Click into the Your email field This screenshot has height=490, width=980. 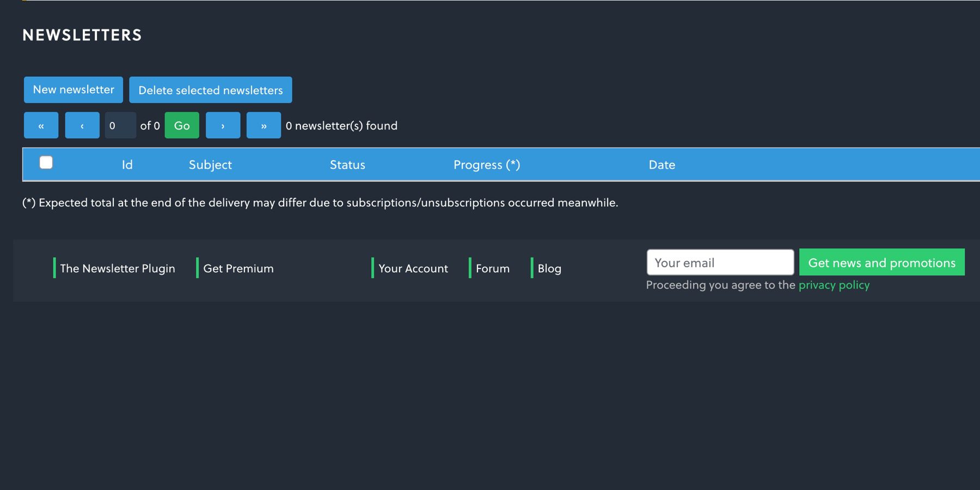click(720, 263)
